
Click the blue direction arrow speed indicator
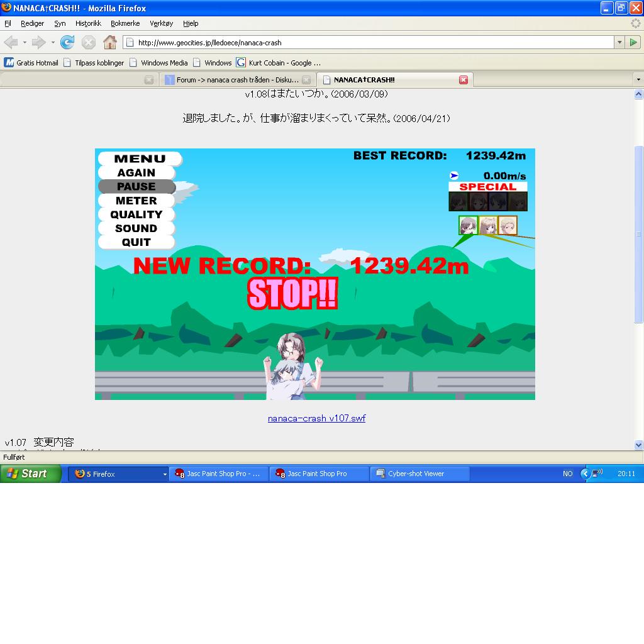[454, 176]
